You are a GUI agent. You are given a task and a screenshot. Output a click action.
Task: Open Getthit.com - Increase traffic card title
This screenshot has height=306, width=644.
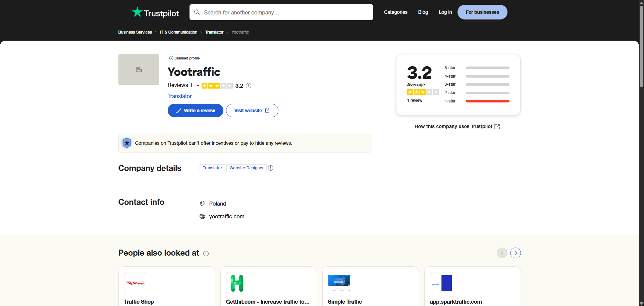[x=268, y=302]
